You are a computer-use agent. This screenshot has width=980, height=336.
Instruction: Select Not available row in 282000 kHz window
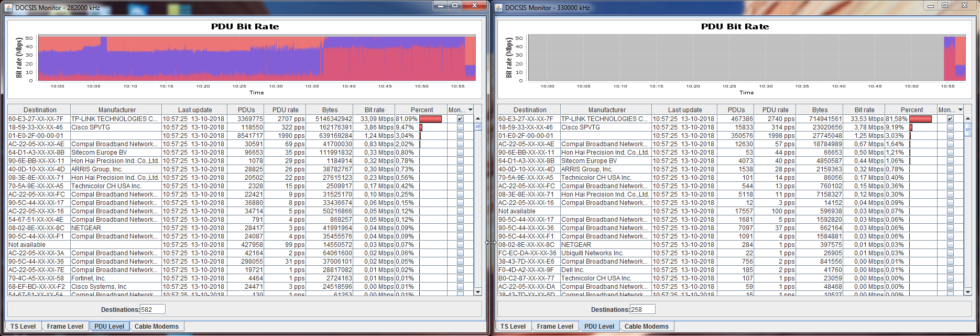point(241,245)
